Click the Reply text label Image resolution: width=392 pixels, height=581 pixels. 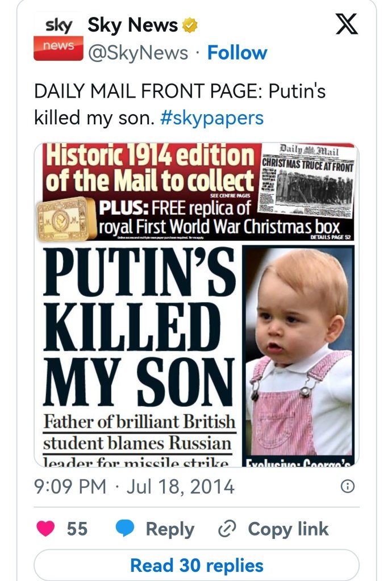tap(170, 529)
